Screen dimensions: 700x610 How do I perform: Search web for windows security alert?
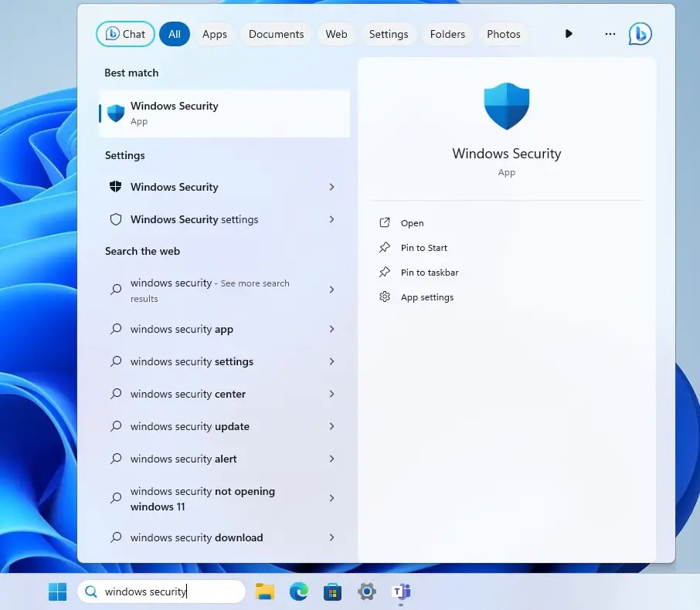click(225, 459)
